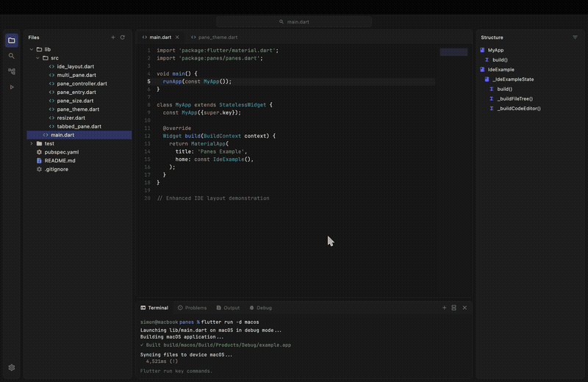
Task: Collapse the src folder
Action: pyautogui.click(x=38, y=58)
